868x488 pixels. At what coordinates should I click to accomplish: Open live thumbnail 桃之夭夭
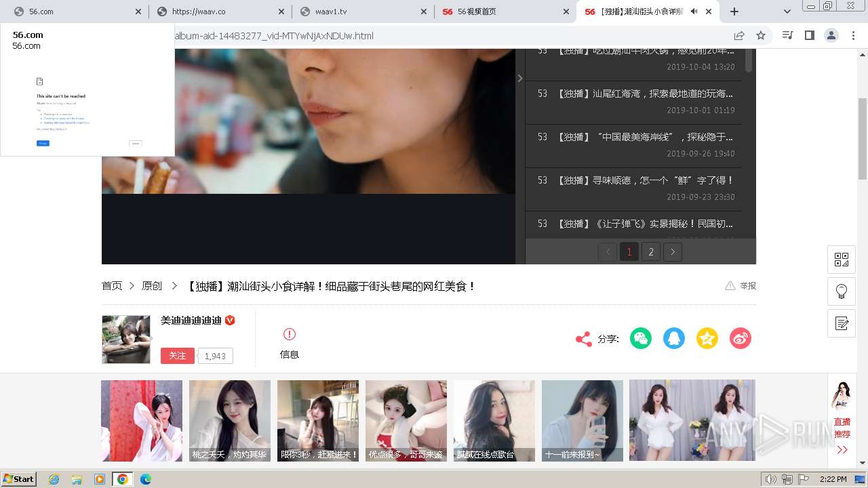230,421
